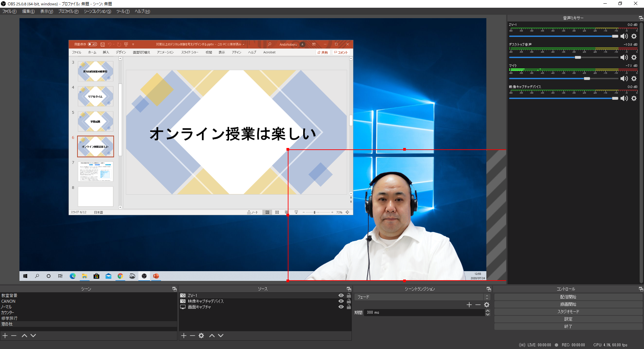644x349 pixels.
Task: Toggle the lock on 映像キャプチャデバイス source
Action: [x=349, y=301]
